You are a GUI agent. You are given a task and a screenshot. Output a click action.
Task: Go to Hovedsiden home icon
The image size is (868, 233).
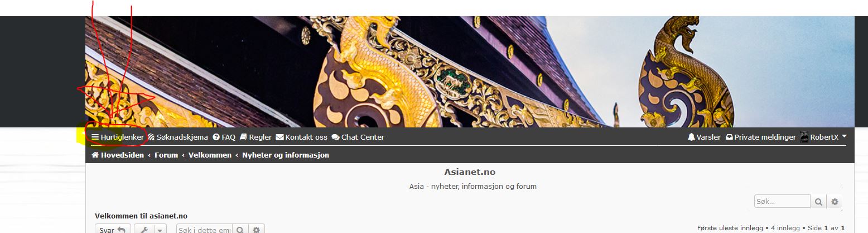pos(95,155)
